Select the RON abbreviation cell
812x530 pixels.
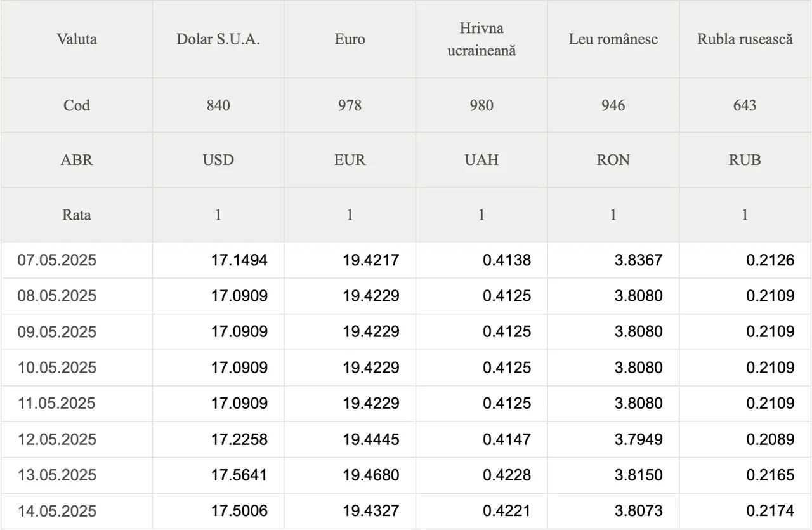click(x=613, y=160)
